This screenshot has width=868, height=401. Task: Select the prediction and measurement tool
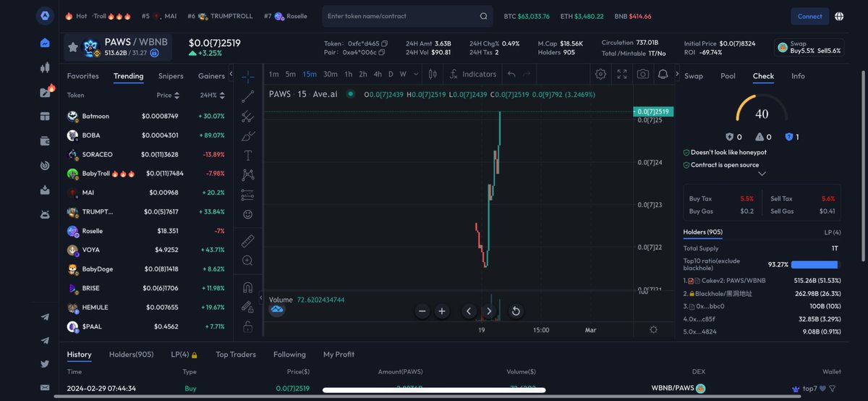click(247, 194)
